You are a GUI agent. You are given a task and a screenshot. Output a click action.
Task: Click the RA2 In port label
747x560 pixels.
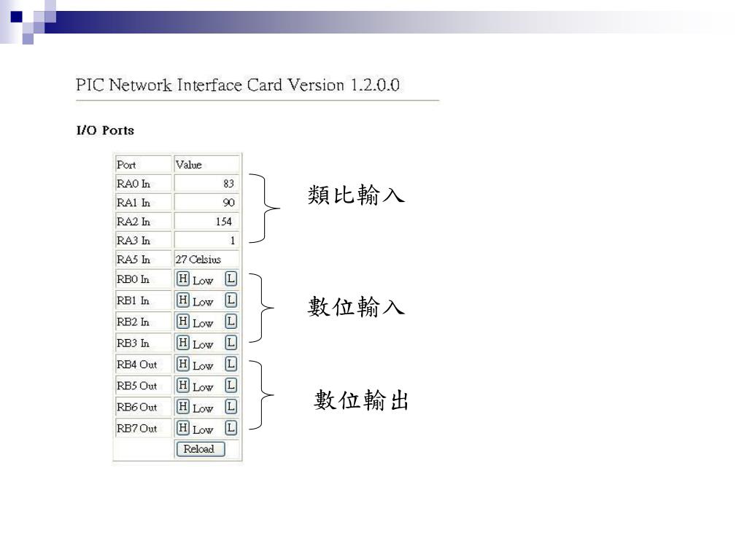pos(133,222)
